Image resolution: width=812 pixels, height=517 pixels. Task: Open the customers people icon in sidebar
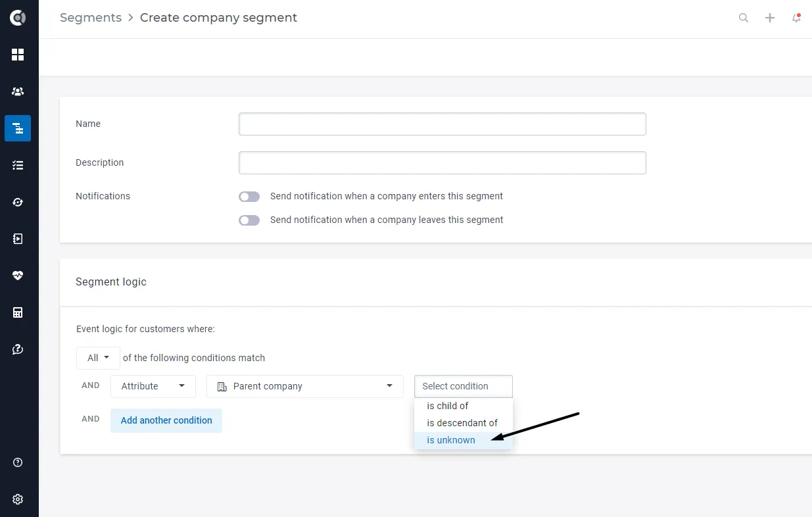pyautogui.click(x=18, y=91)
